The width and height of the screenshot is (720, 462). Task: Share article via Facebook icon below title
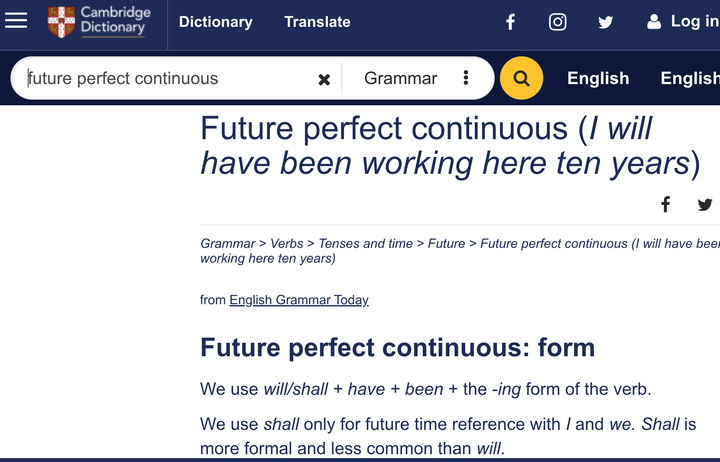point(665,204)
